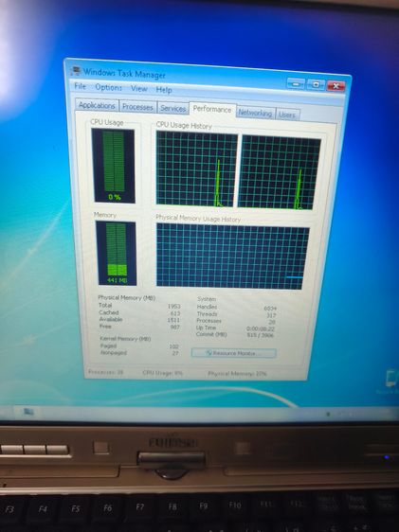Close the Windows Task Manager window
The width and height of the screenshot is (399, 532).
[x=336, y=86]
